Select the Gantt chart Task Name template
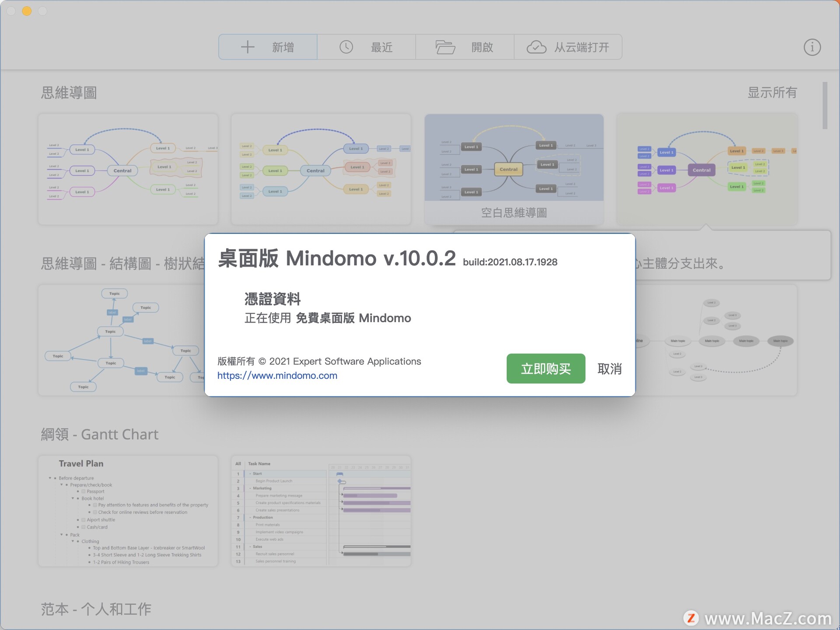 click(321, 511)
